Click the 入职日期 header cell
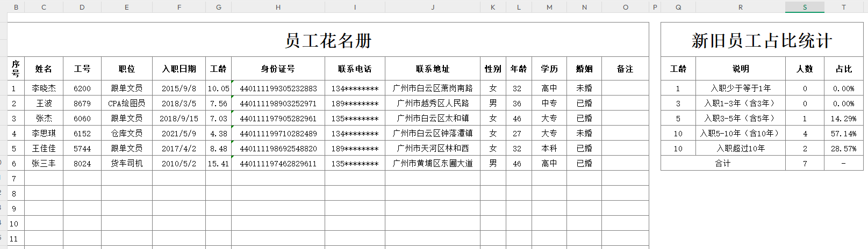Screen dimensions: 868x249 (x=179, y=69)
